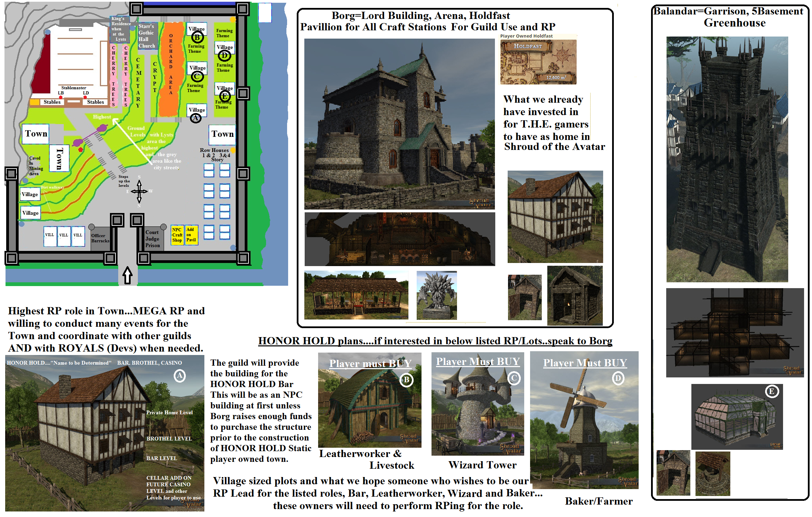812x517 pixels.
Task: Click circled A badge on Honor Hold house
Action: [180, 375]
